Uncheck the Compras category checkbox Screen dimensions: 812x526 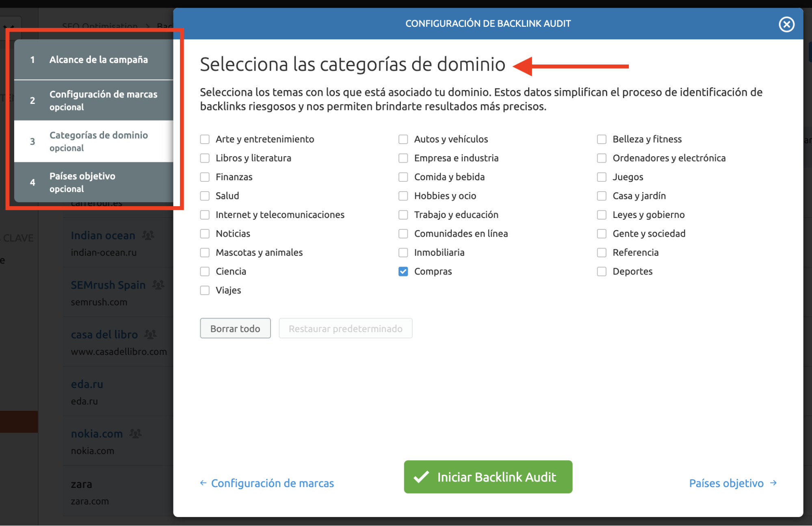pos(403,272)
